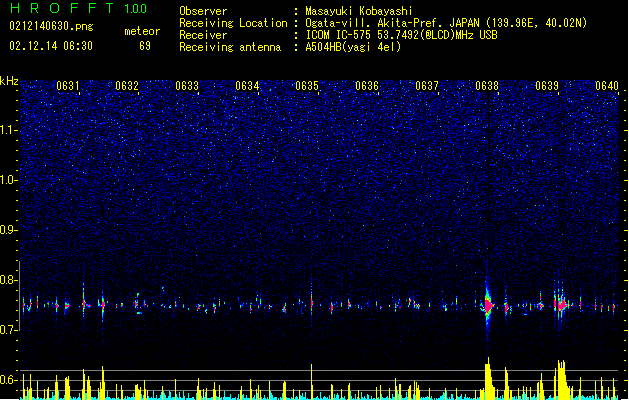Screen dimensions: 629x400
Task: Click the 'Receiving Location' field label
Action: pos(233,23)
